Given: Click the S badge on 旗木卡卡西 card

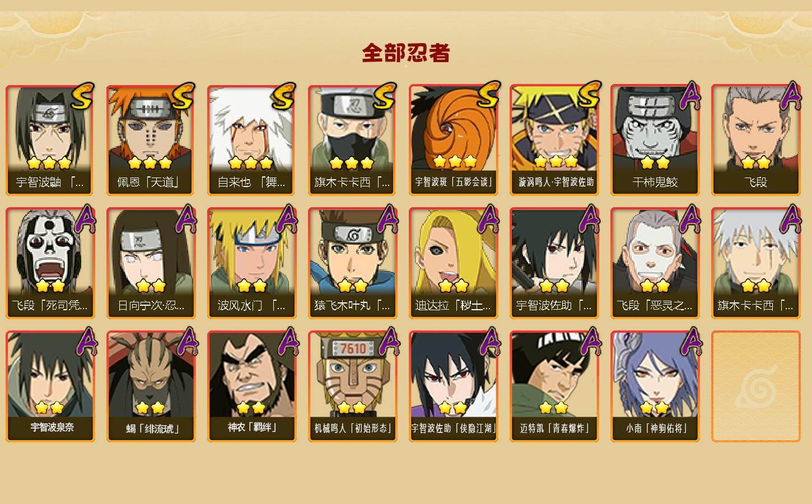Looking at the screenshot, I should pyautogui.click(x=385, y=96).
